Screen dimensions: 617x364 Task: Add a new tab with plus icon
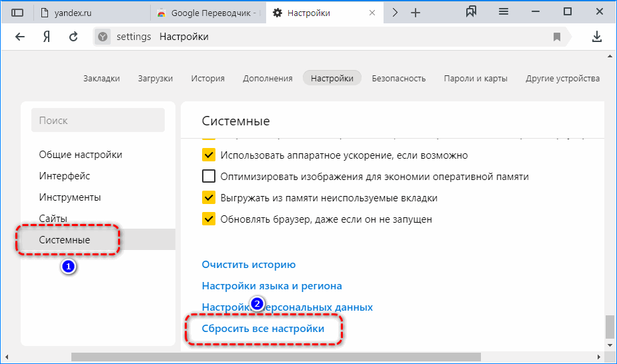click(416, 13)
